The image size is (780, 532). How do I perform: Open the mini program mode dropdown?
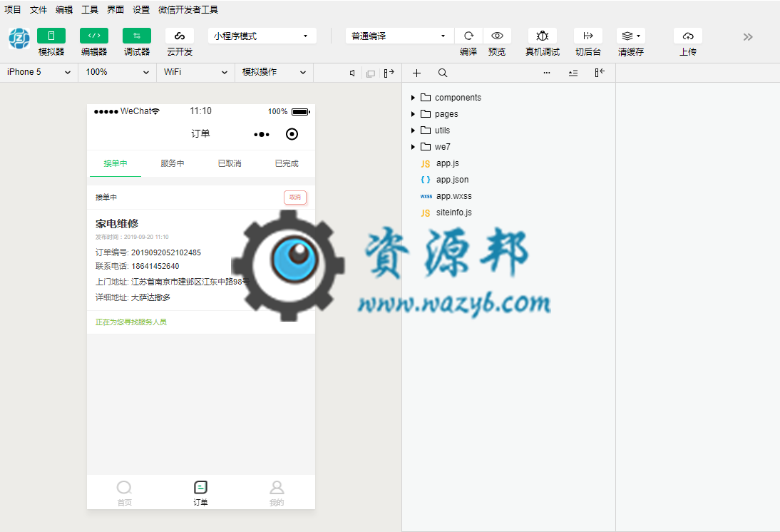click(x=262, y=36)
